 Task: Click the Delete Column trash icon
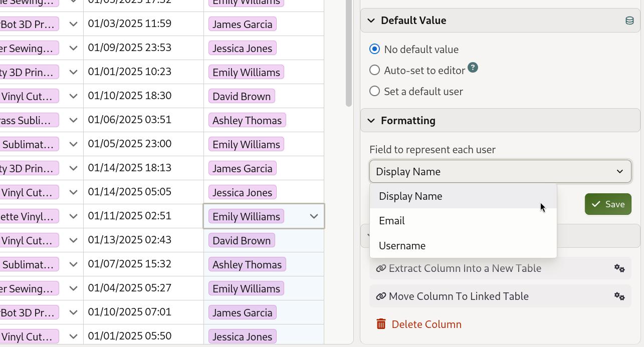pyautogui.click(x=381, y=324)
